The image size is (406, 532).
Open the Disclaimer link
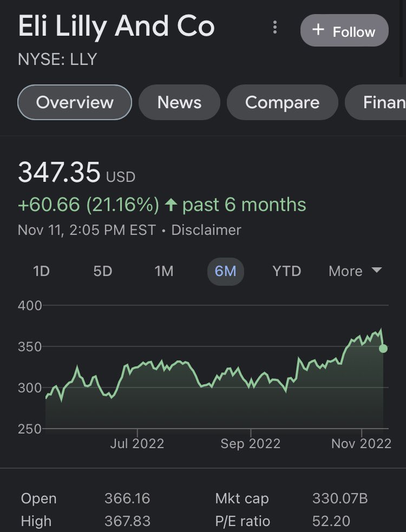click(206, 230)
